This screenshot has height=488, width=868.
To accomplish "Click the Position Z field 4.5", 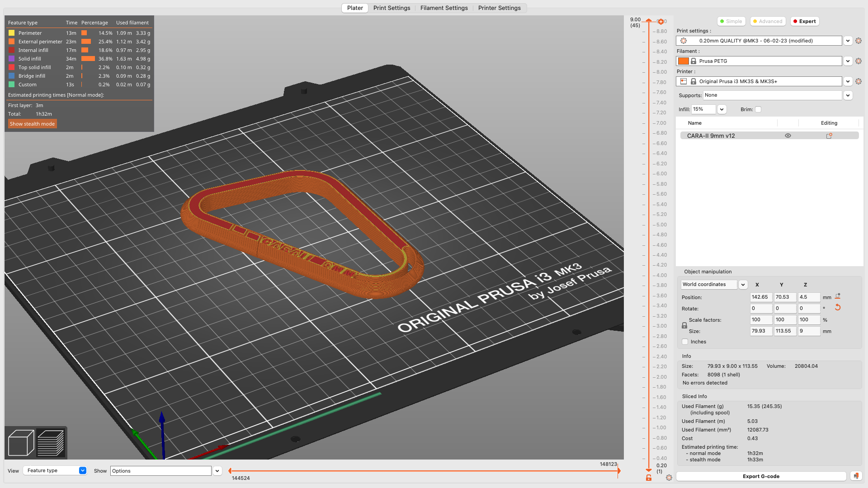I will click(809, 297).
